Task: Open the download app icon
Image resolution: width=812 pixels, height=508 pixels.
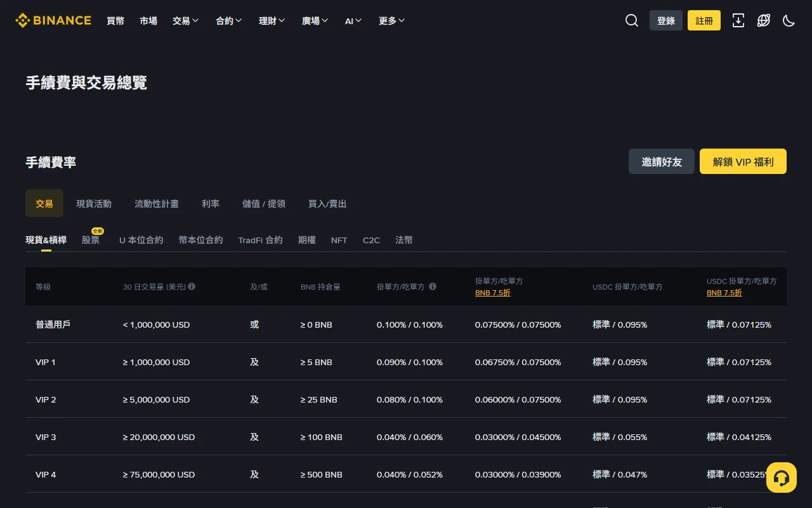Action: pos(738,20)
